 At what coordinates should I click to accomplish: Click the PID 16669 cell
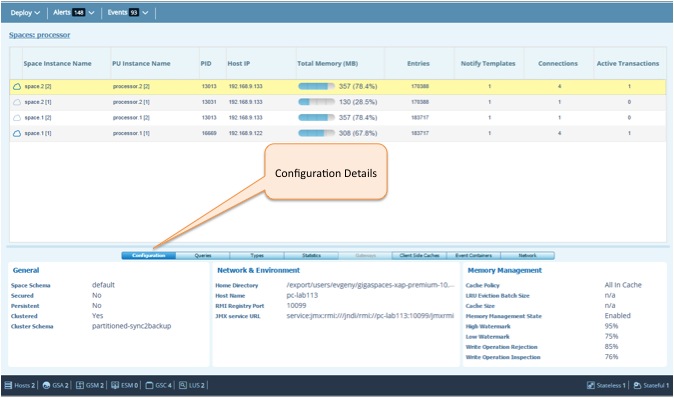tap(209, 133)
